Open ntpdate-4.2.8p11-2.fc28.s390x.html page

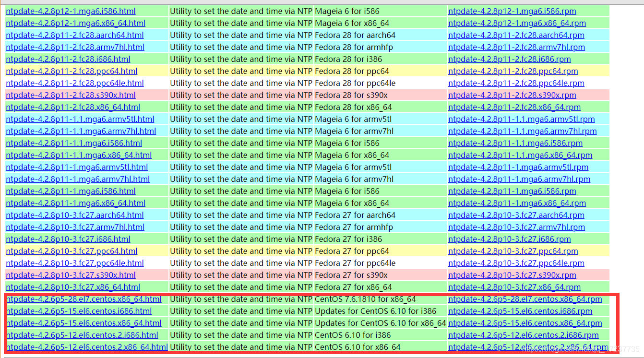click(x=71, y=95)
